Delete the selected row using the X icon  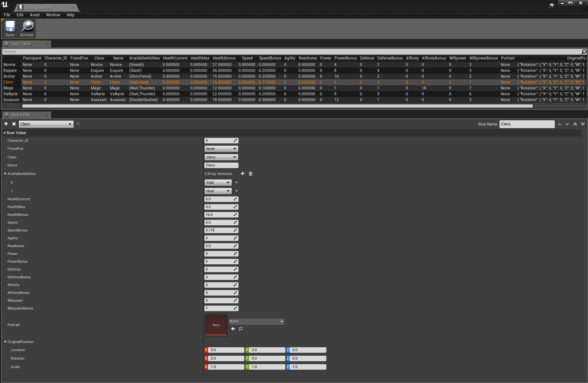[14, 124]
